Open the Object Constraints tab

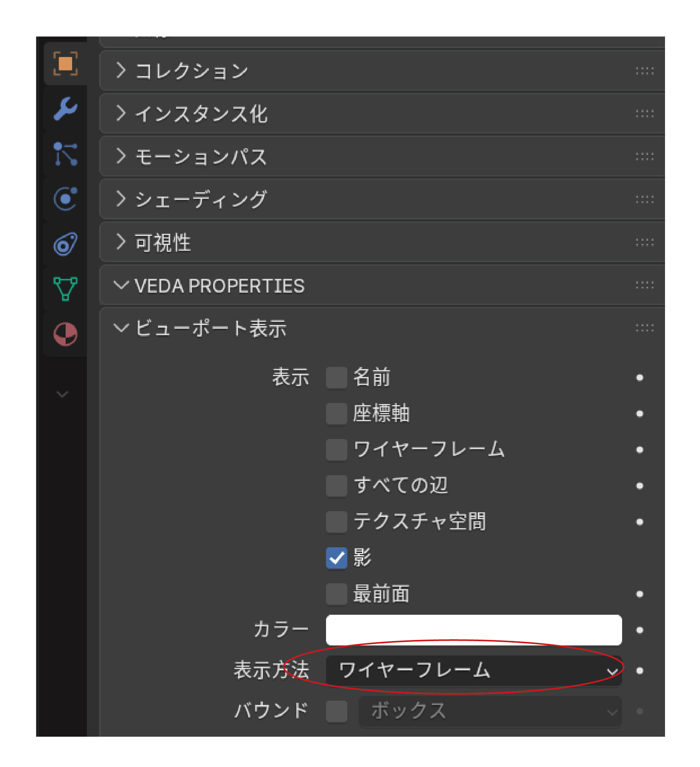(65, 244)
